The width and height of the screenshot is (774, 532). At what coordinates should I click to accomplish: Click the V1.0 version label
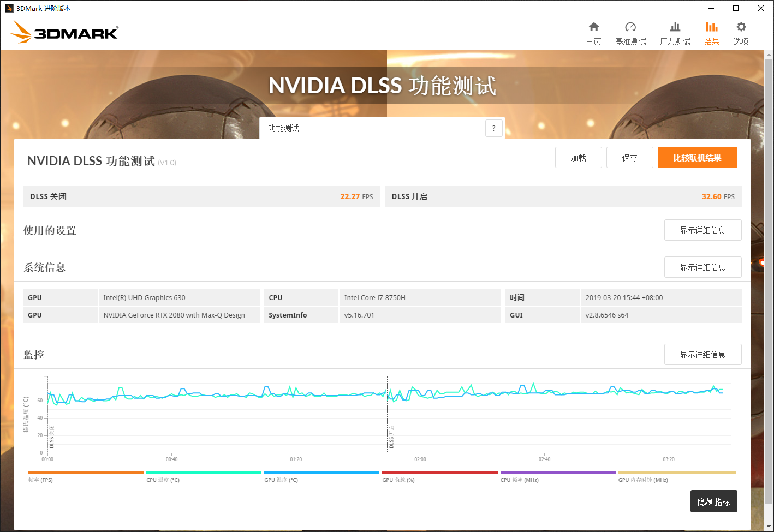coord(167,163)
